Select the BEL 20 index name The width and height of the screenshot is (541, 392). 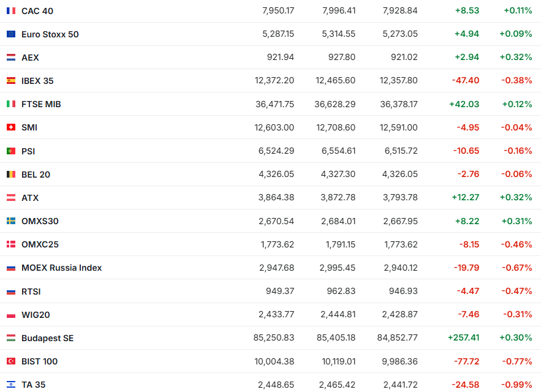(x=36, y=175)
